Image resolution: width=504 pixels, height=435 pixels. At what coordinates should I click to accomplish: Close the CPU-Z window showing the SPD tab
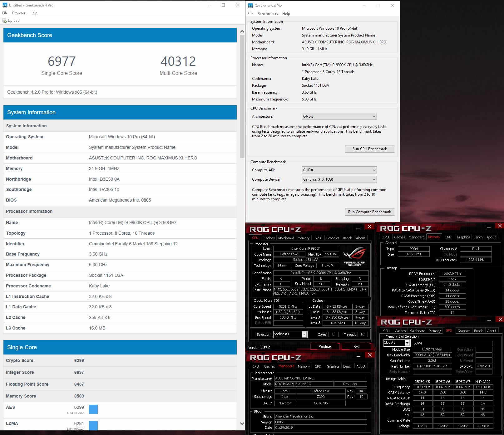501,319
